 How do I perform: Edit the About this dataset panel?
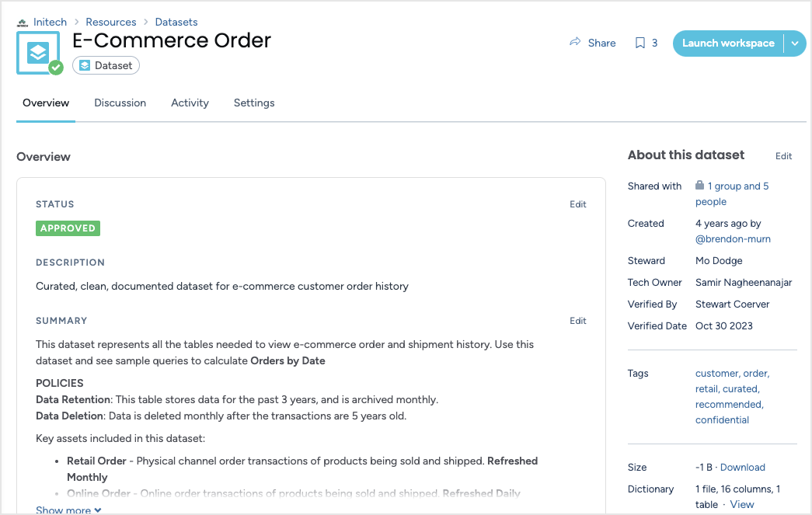click(x=783, y=156)
